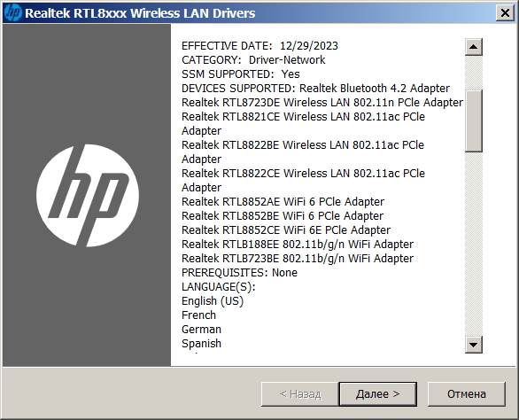Click the vertical scrollbar thumb
Image resolution: width=519 pixels, height=420 pixels.
click(x=473, y=121)
